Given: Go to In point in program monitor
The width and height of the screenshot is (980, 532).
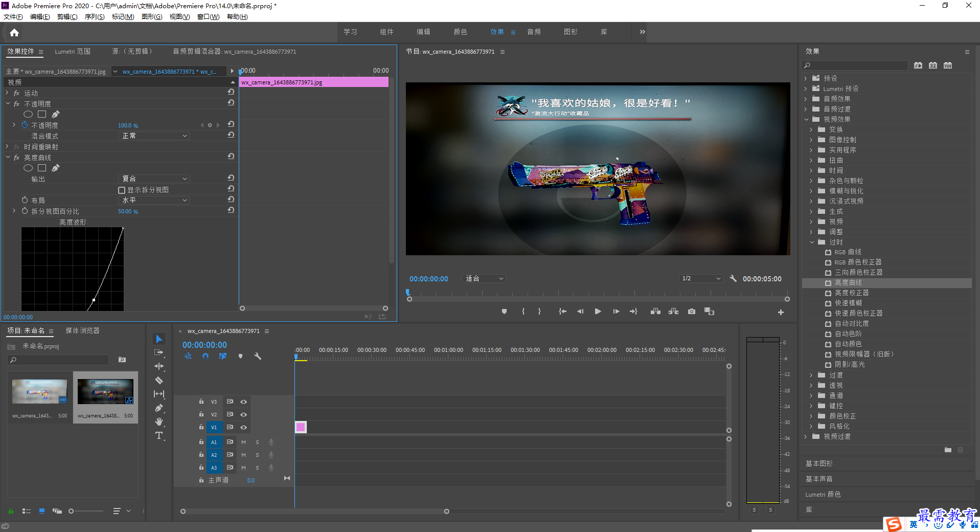Looking at the screenshot, I should 562,312.
